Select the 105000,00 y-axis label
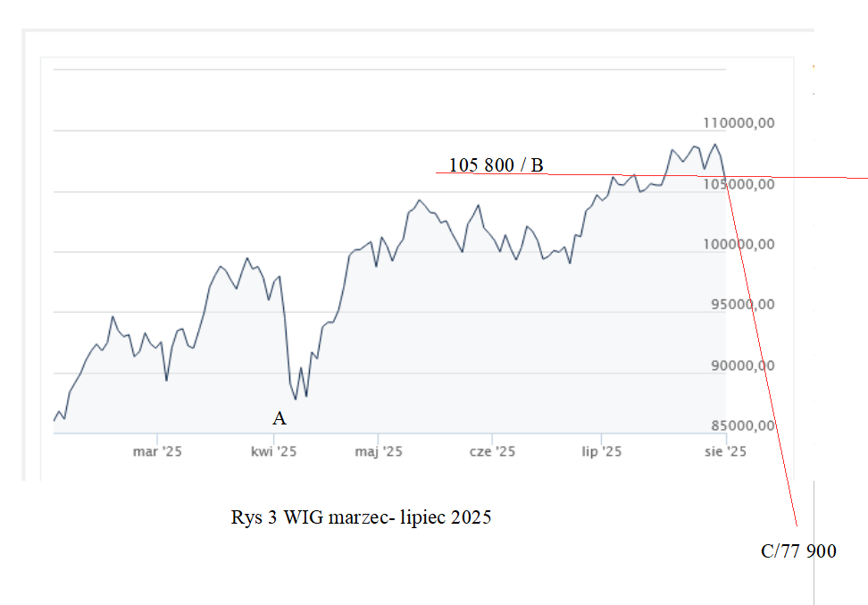This screenshot has width=868, height=605. click(741, 184)
